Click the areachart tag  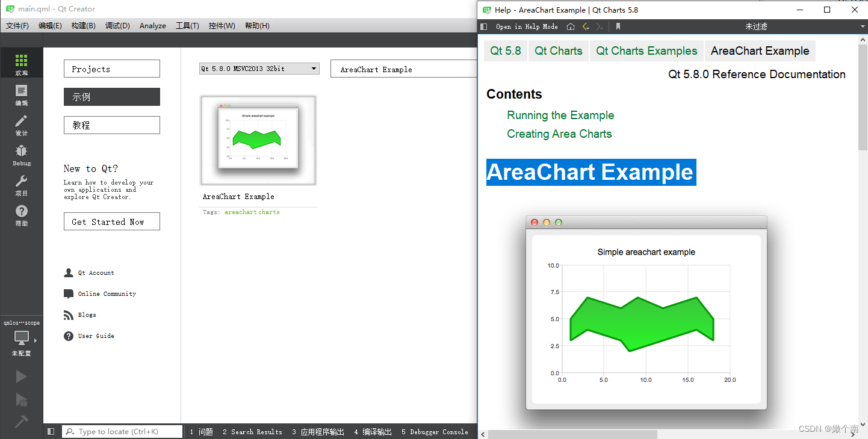[x=240, y=212]
